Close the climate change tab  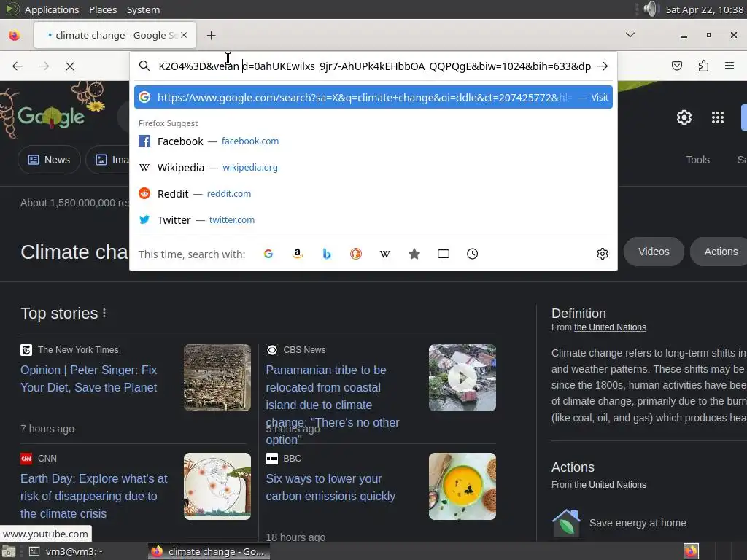pos(184,35)
